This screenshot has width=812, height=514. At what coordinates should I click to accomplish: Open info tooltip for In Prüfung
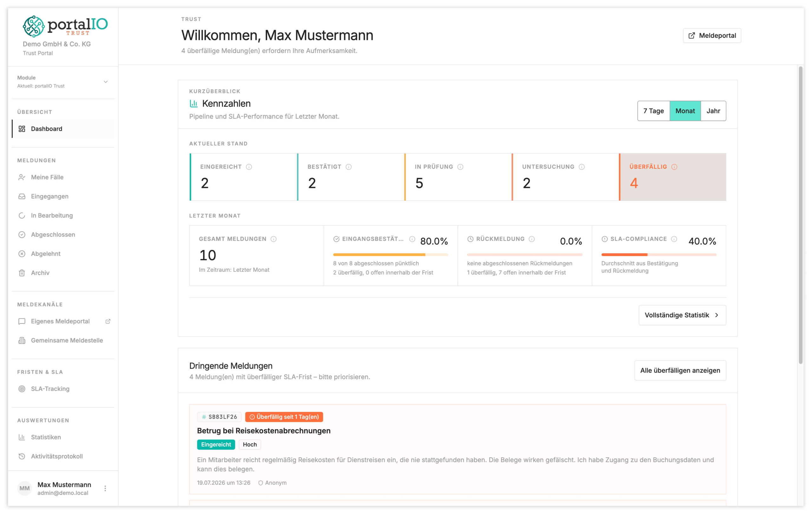coord(460,167)
